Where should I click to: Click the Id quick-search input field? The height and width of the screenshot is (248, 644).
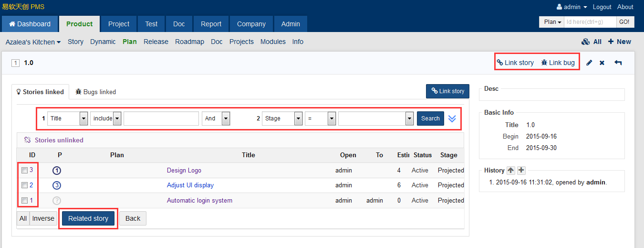[x=590, y=22]
